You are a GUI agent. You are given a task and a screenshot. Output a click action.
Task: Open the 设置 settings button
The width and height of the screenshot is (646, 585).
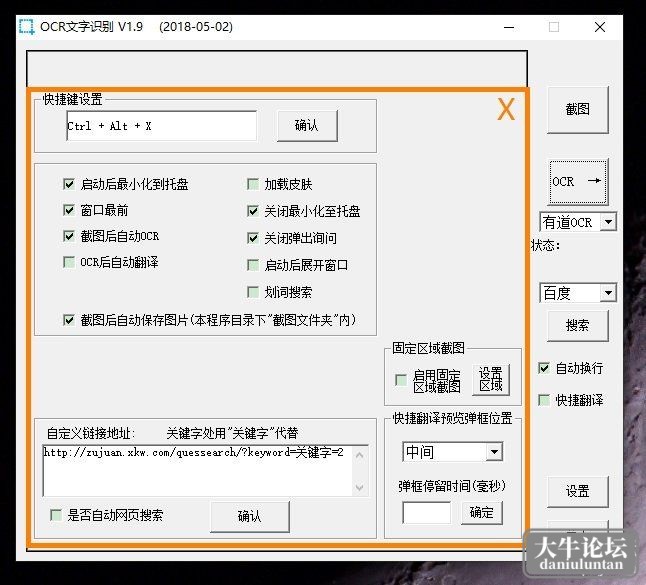coord(578,491)
